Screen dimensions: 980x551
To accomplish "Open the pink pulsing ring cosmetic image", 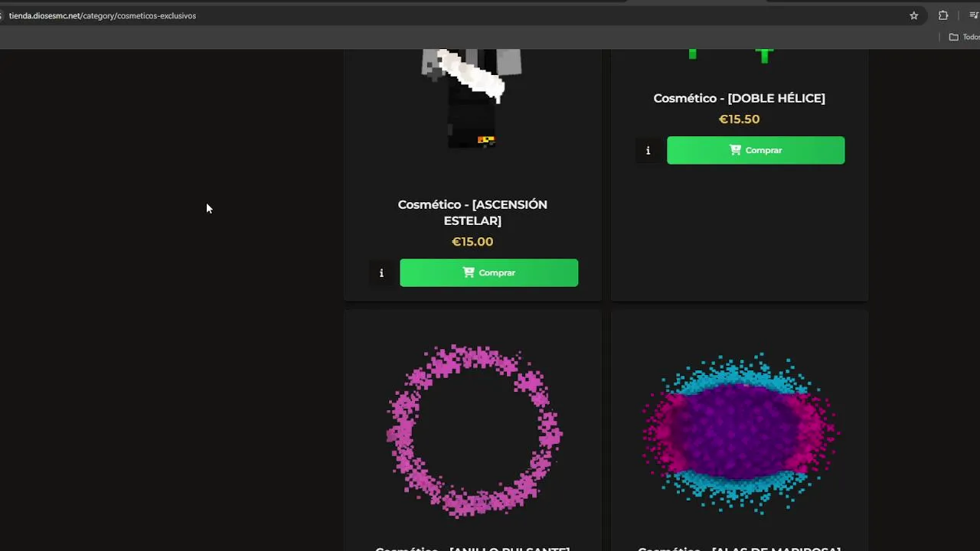I will coord(473,431).
